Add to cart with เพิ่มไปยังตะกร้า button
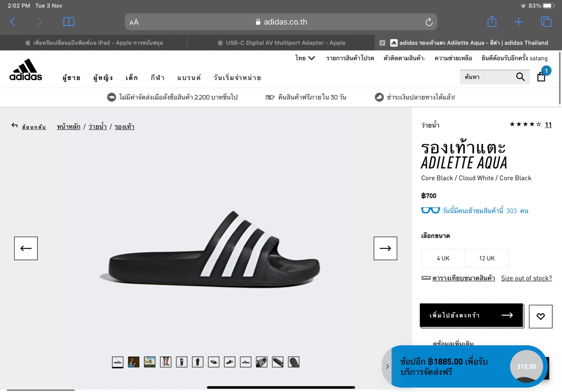Image resolution: width=562 pixels, height=392 pixels. click(x=471, y=315)
